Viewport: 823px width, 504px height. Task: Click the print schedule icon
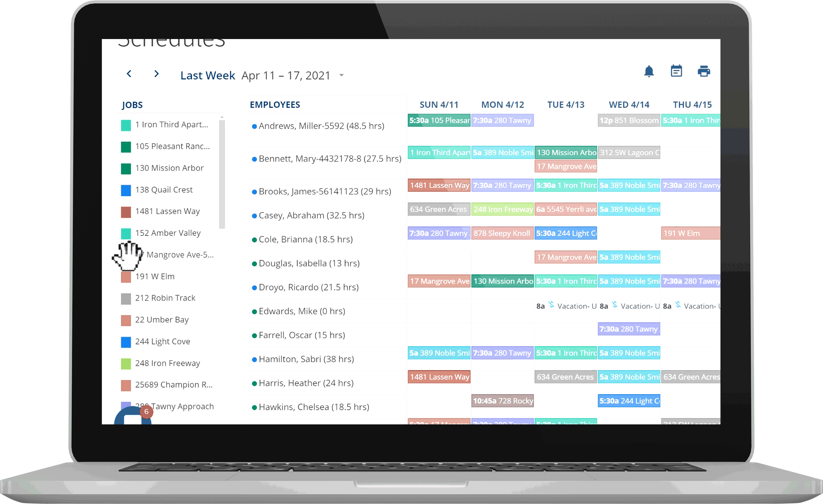coord(704,72)
